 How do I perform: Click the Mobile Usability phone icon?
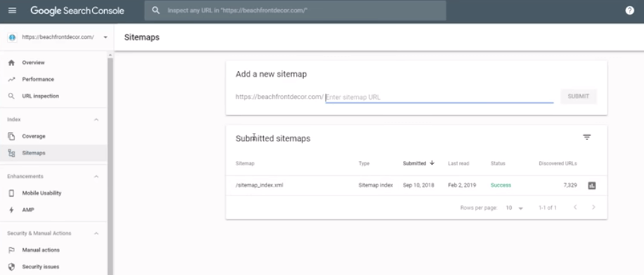[x=11, y=193]
